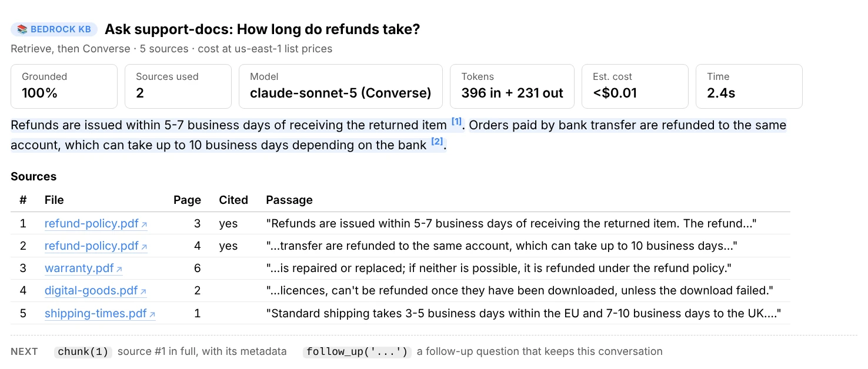Select the follow_up('...') next action
The height and width of the screenshot is (369, 868).
pyautogui.click(x=357, y=352)
